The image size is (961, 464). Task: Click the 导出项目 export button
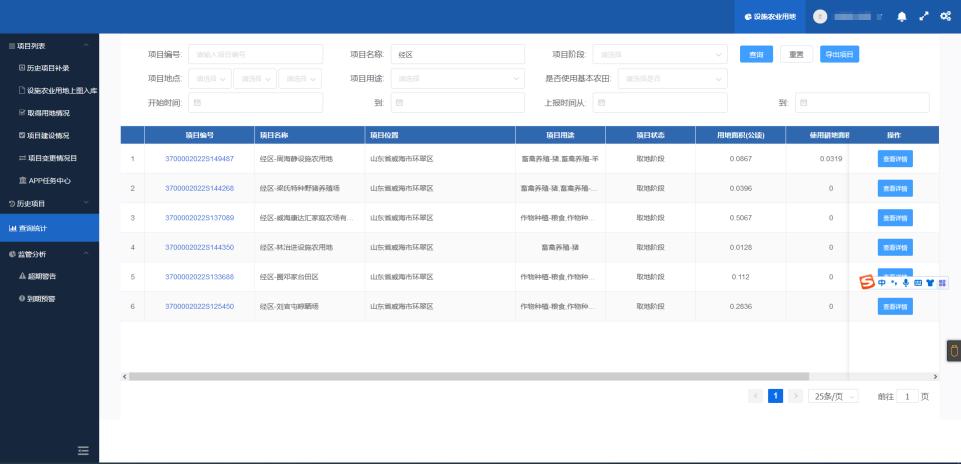839,54
